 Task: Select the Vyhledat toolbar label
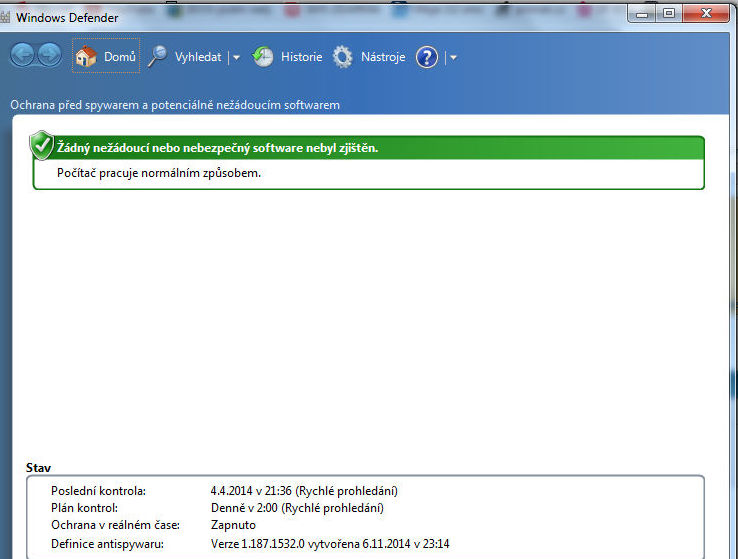coord(198,57)
